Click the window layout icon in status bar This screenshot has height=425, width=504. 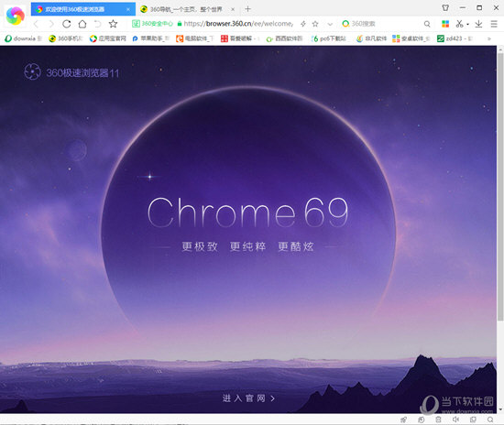point(473,420)
